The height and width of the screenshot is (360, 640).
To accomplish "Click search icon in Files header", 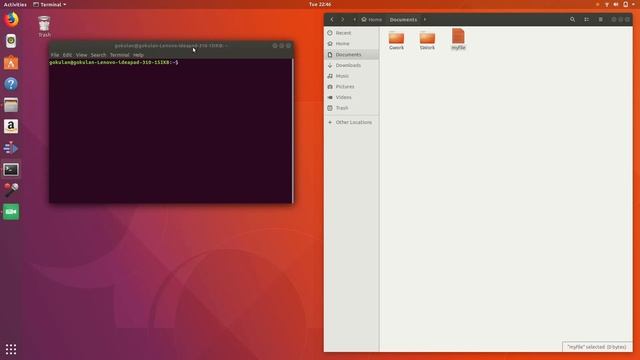I will point(572,20).
